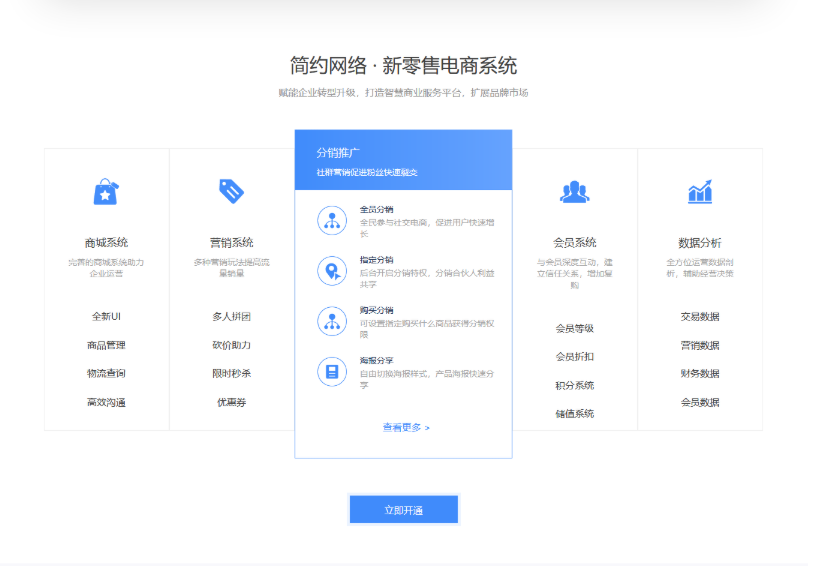The width and height of the screenshot is (823, 566).
Task: Click the 砍价助力 item
Action: [231, 345]
